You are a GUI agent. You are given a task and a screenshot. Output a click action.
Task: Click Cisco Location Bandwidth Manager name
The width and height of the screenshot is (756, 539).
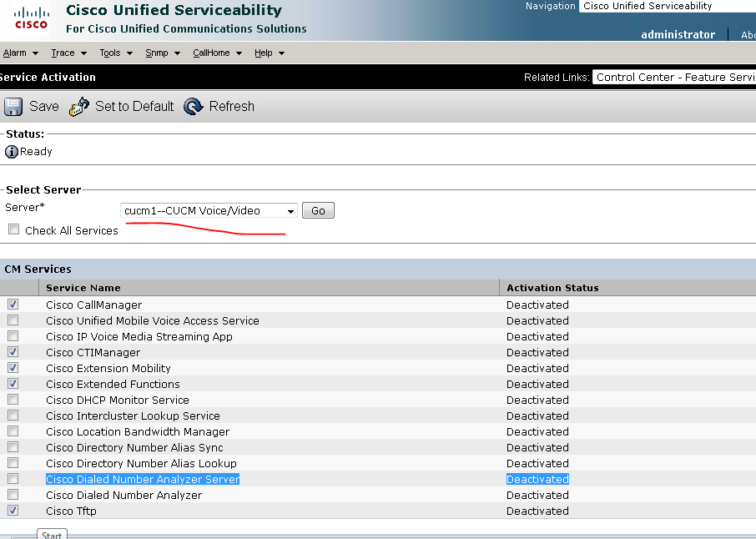(138, 432)
